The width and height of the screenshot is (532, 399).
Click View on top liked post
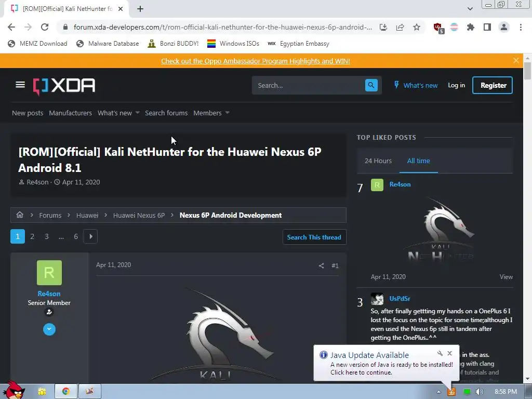(x=506, y=277)
